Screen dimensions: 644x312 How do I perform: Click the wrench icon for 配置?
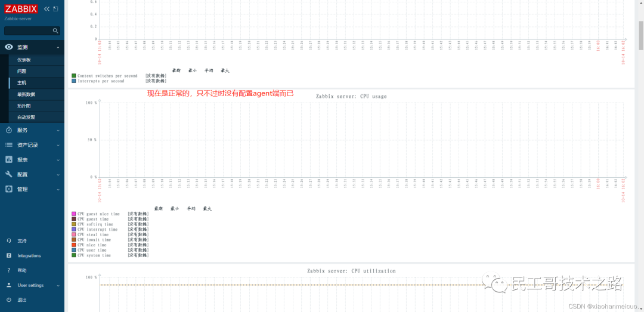9,174
